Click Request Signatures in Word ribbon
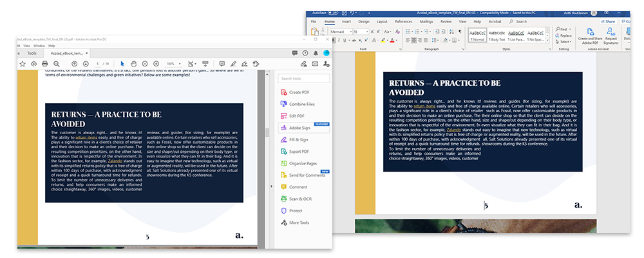Image resolution: width=644 pixels, height=258 pixels. click(x=611, y=35)
